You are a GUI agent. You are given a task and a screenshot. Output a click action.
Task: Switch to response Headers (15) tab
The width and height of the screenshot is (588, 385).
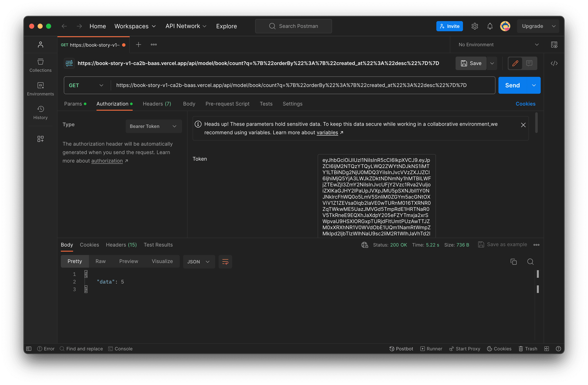click(121, 245)
